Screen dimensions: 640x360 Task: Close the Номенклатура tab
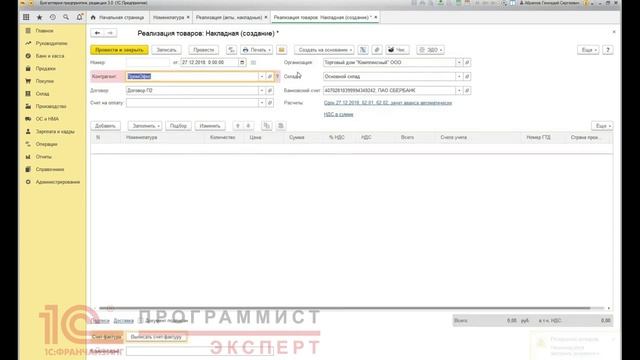(x=188, y=18)
